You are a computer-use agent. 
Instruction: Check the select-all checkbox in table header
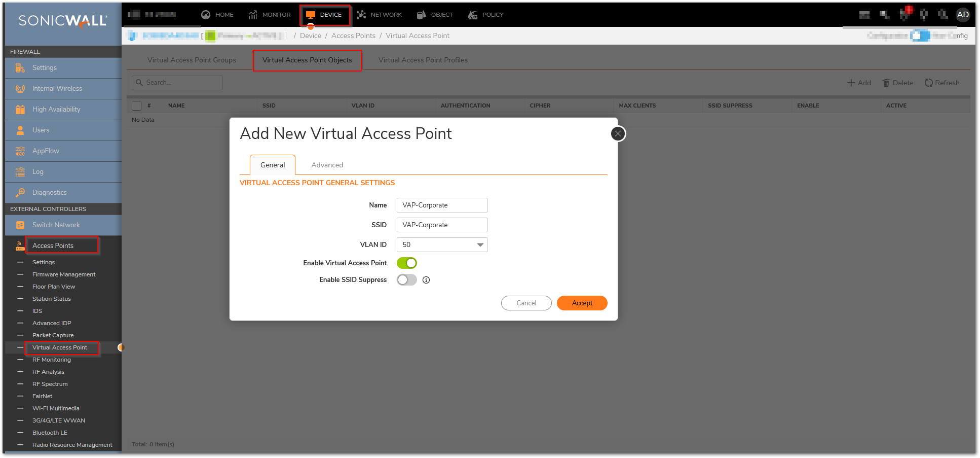[137, 105]
